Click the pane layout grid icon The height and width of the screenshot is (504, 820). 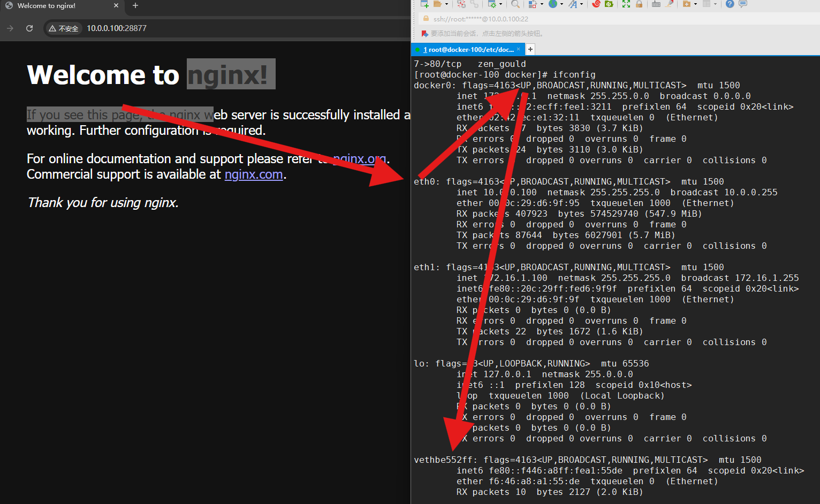pos(707,4)
